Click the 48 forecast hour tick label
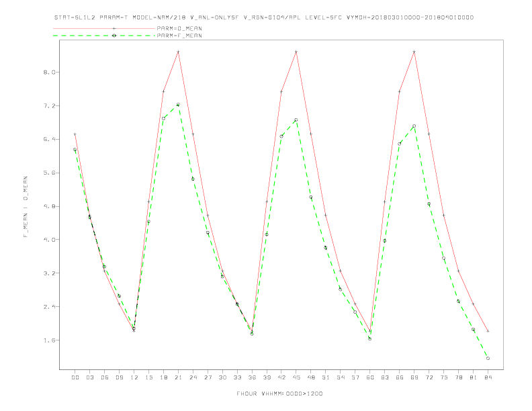The height and width of the screenshot is (411, 532). point(311,377)
